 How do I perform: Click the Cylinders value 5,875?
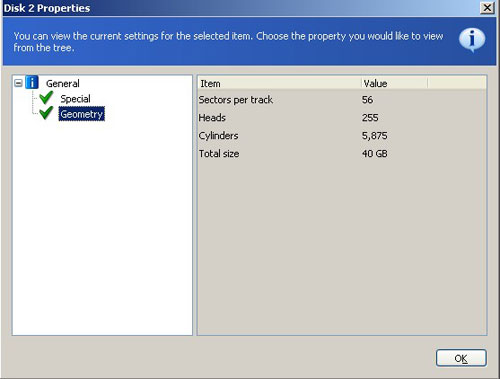point(375,136)
